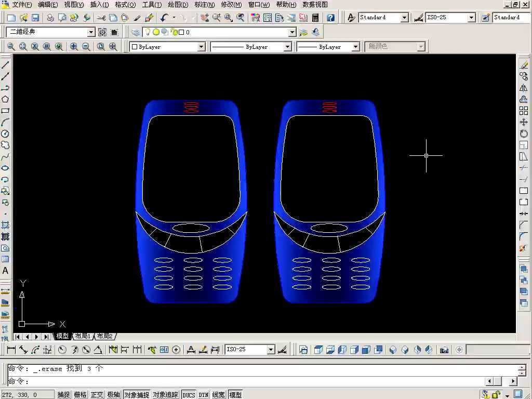Click the Erase tool in modify toolbar
This screenshot has height=399, width=532.
524,65
